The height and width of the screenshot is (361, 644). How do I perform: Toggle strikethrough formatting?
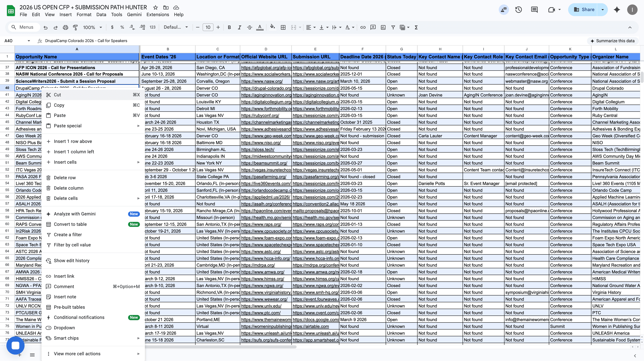(250, 27)
